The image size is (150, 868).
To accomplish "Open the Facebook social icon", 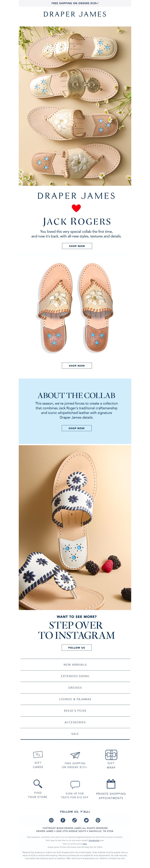I will (x=63, y=820).
